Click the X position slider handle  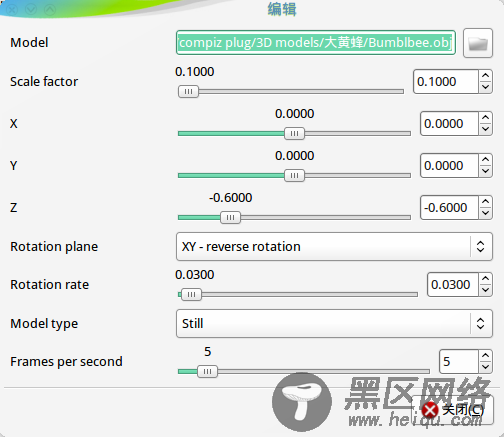[x=294, y=133]
